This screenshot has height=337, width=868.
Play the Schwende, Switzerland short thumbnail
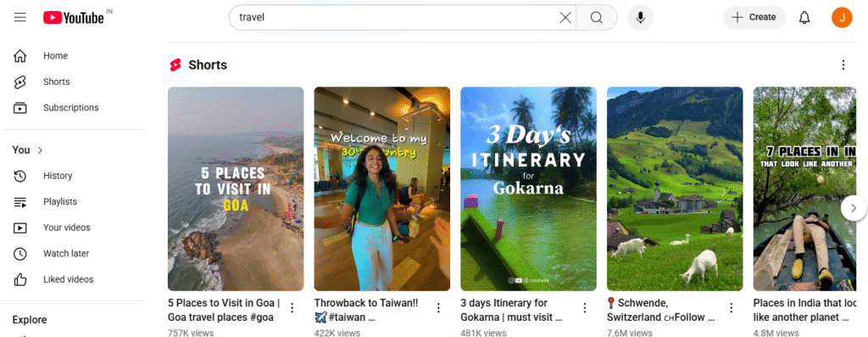tap(675, 188)
